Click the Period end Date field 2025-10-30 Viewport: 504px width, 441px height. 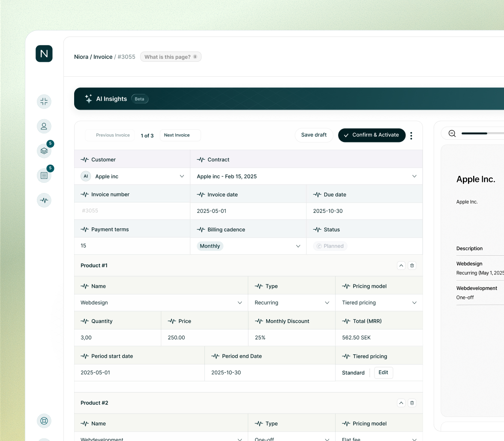click(x=270, y=372)
